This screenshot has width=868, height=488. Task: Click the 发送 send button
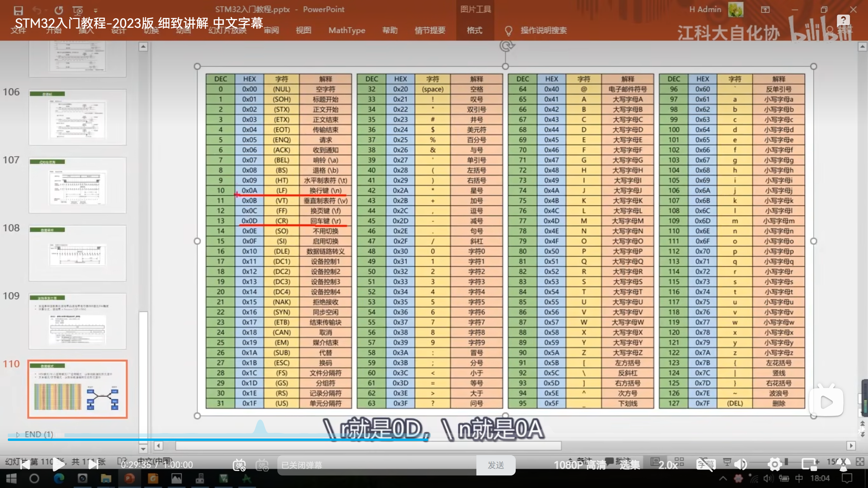tap(496, 465)
